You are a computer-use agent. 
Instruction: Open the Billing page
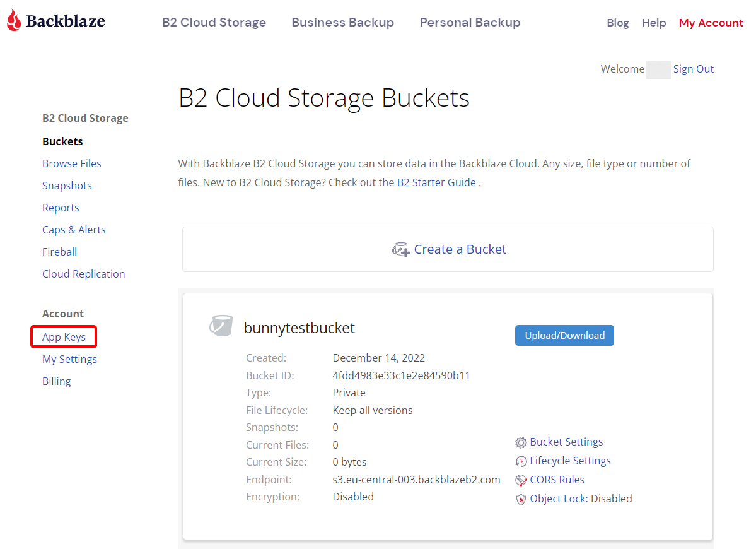pyautogui.click(x=56, y=381)
